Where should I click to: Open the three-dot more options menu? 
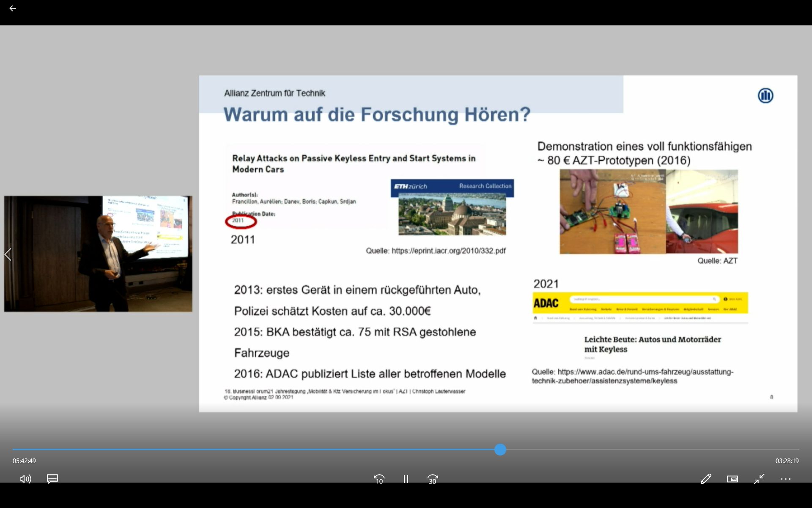785,479
